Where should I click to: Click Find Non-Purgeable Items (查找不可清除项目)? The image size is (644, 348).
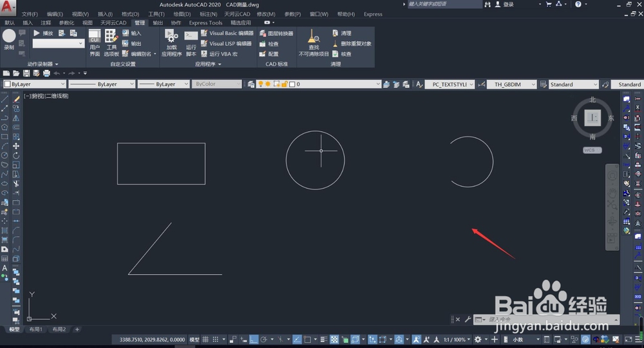(x=314, y=42)
